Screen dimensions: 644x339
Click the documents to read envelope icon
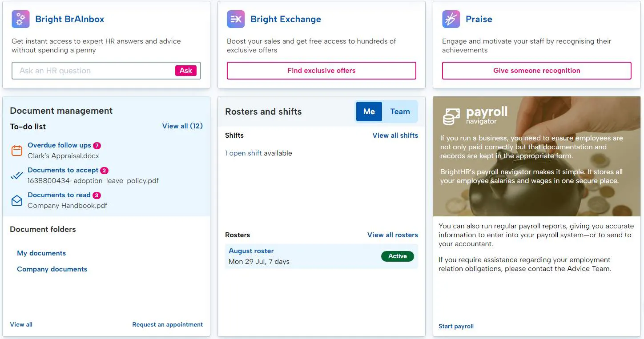[x=17, y=200]
